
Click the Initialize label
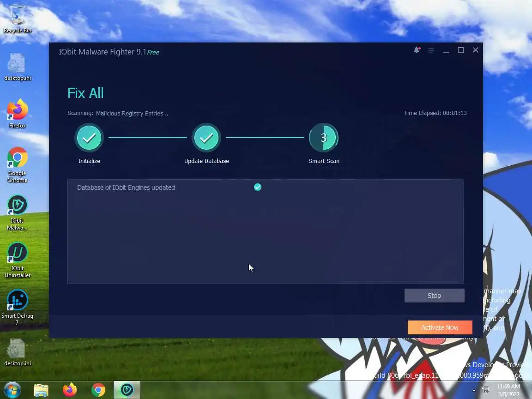(x=89, y=161)
